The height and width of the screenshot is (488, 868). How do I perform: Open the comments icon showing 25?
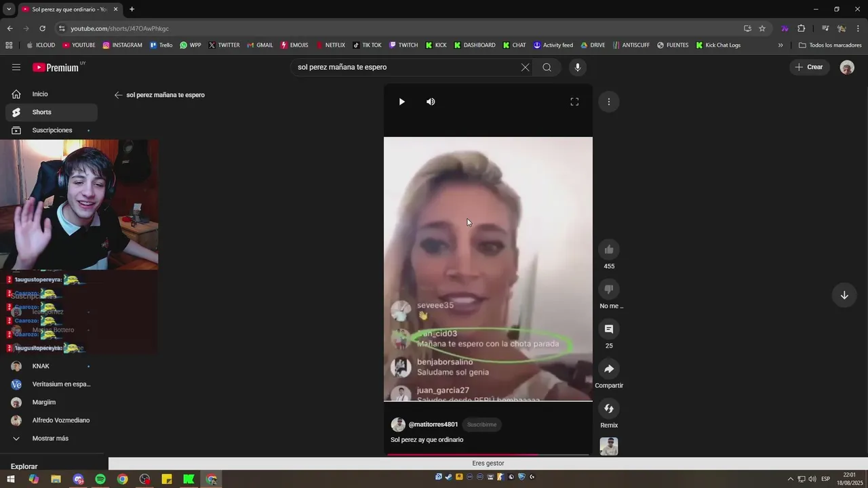(x=609, y=329)
